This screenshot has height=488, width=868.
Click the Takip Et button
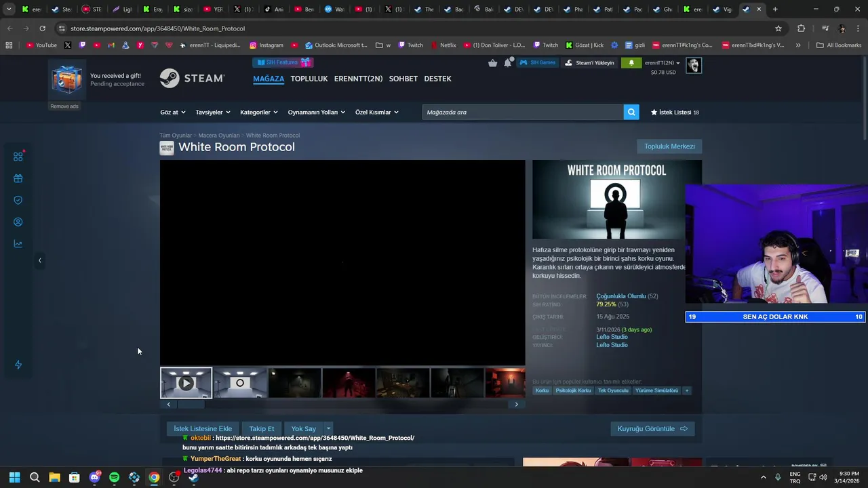262,428
